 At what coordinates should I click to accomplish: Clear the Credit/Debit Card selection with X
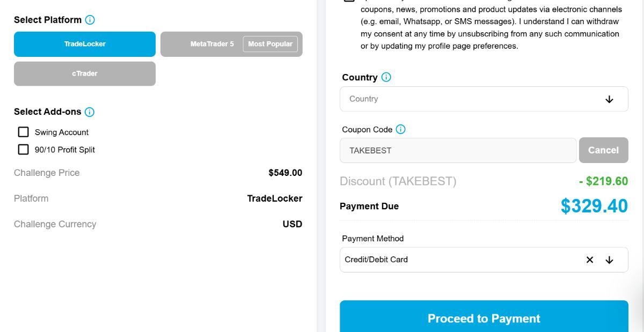[x=590, y=260]
